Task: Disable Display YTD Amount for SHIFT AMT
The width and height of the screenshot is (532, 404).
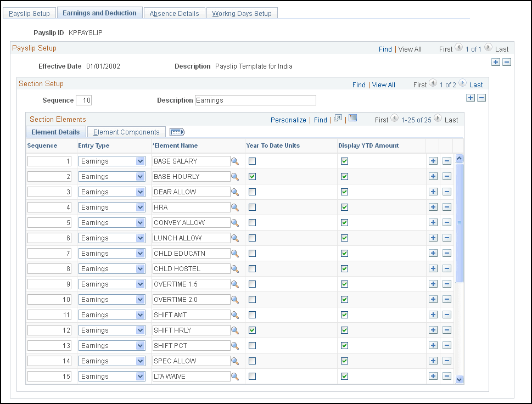Action: [344, 315]
